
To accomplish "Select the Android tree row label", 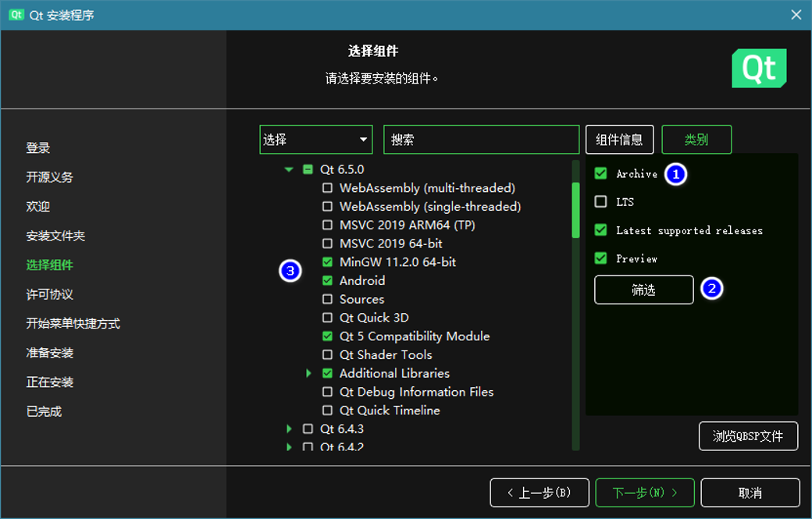I will (x=362, y=280).
